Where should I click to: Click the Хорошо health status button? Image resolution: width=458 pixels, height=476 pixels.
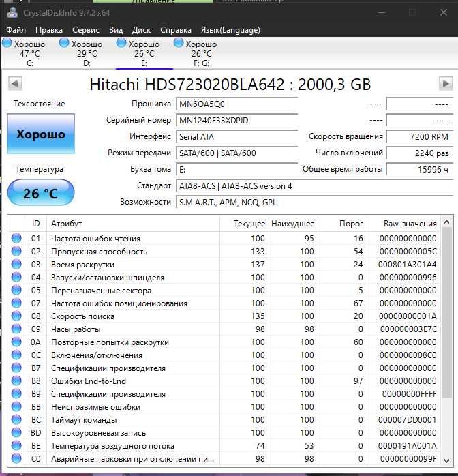[41, 134]
